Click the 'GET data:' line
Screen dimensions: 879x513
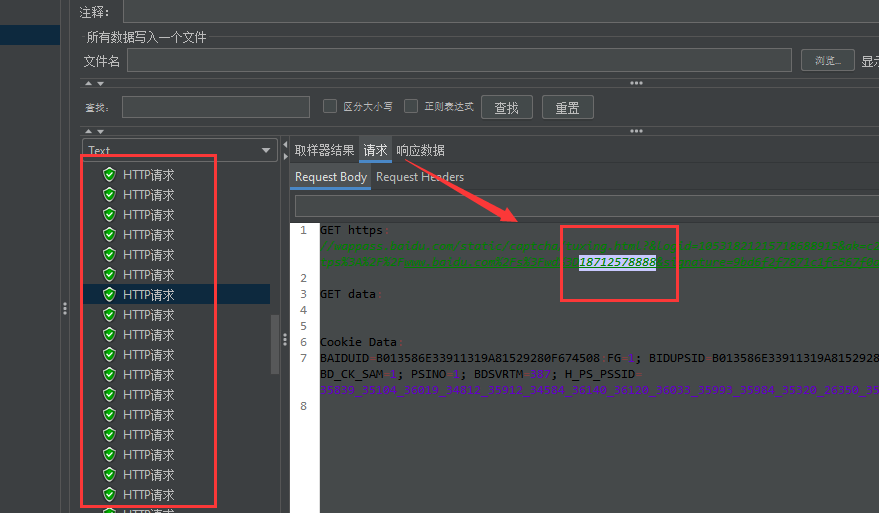click(x=350, y=294)
